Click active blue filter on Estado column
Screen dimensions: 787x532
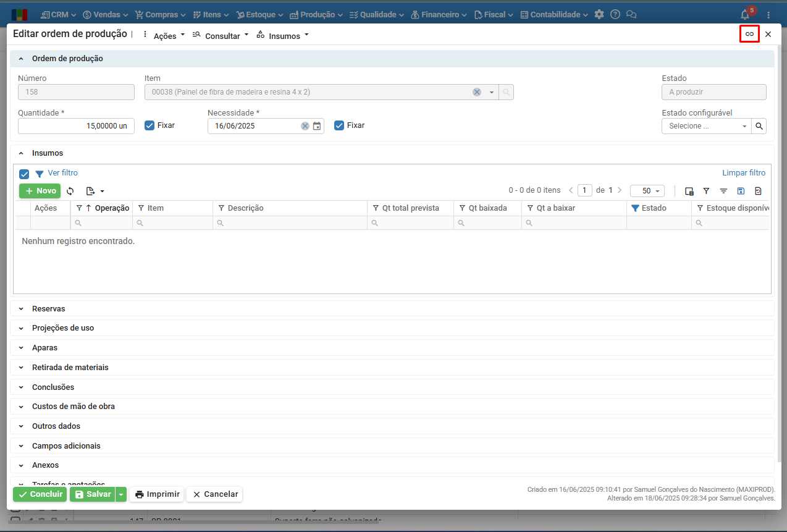click(x=635, y=208)
